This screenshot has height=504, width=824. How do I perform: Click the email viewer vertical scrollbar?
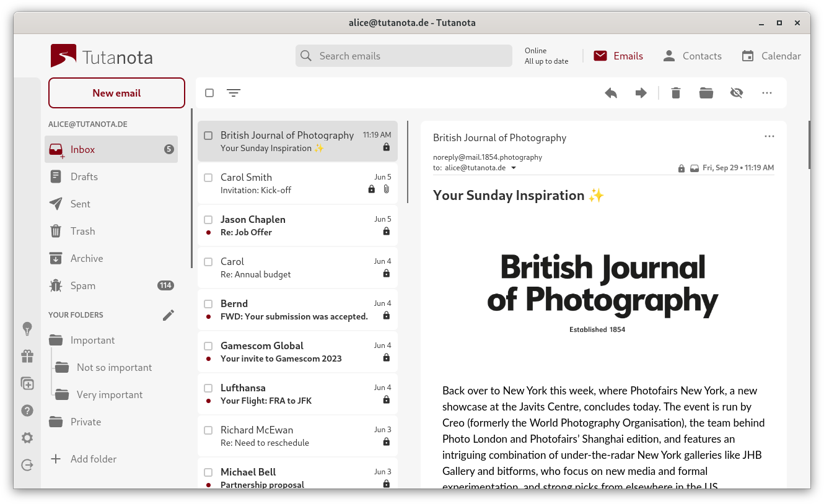(x=809, y=145)
